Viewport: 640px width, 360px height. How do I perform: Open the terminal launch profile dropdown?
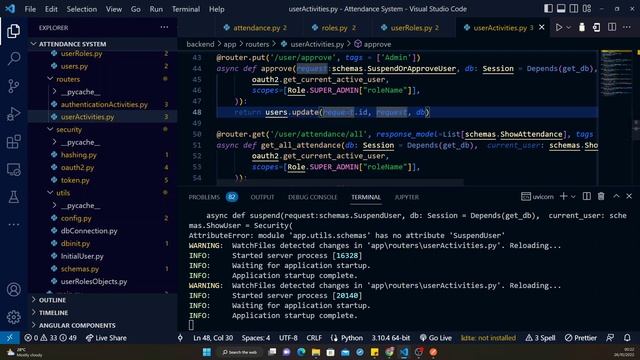coord(573,197)
